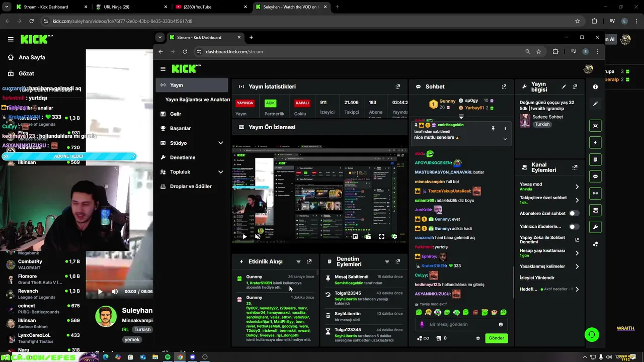644x362 pixels.
Task: Collapse the chat leaderboard arrow
Action: 461,116
